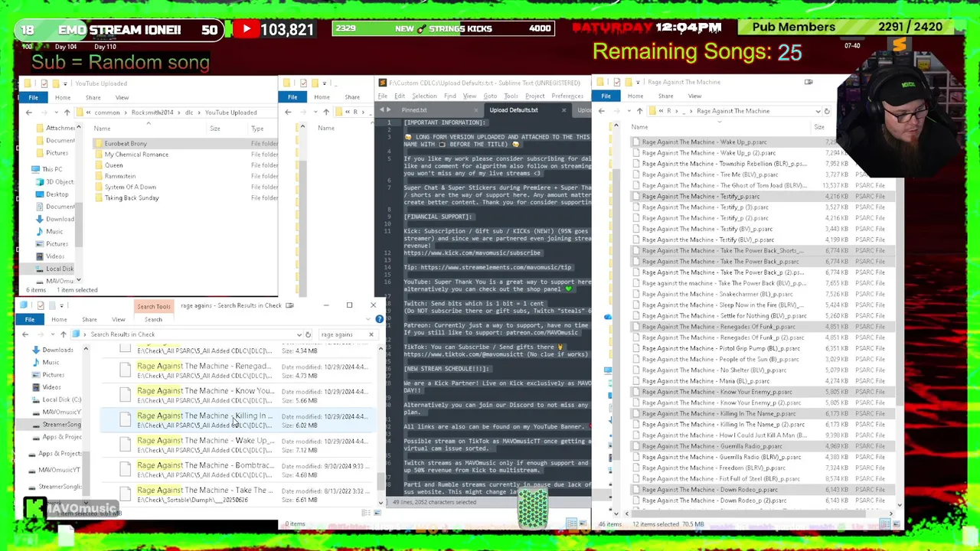
Task: Clear the 'rage agains' search box
Action: [371, 334]
